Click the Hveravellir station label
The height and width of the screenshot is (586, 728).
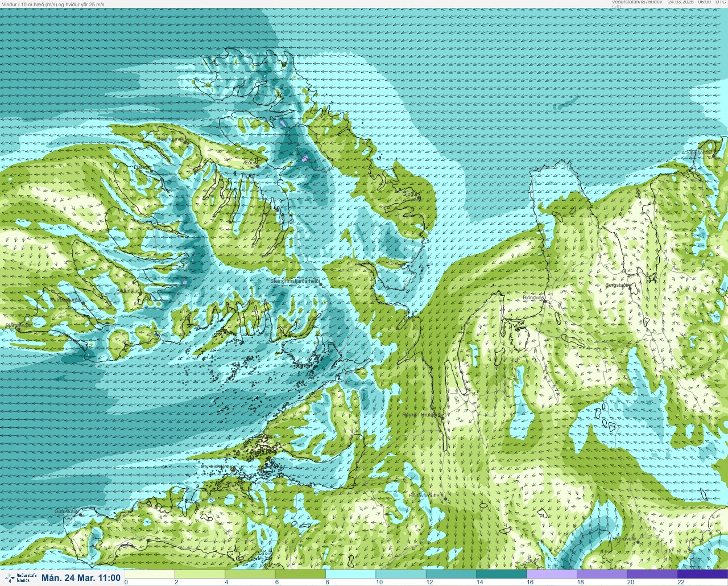point(623,538)
